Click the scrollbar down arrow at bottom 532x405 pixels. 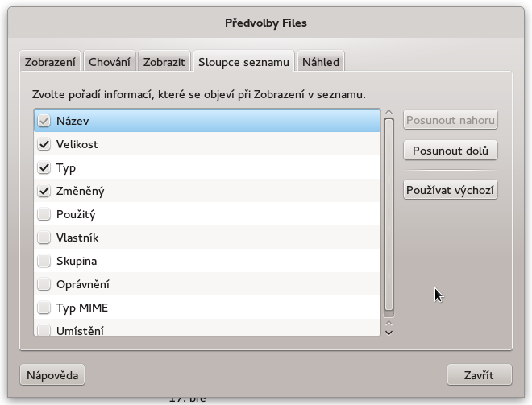point(389,333)
